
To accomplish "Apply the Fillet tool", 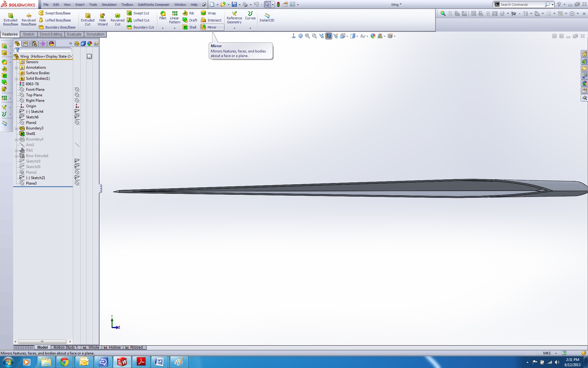I will point(163,16).
